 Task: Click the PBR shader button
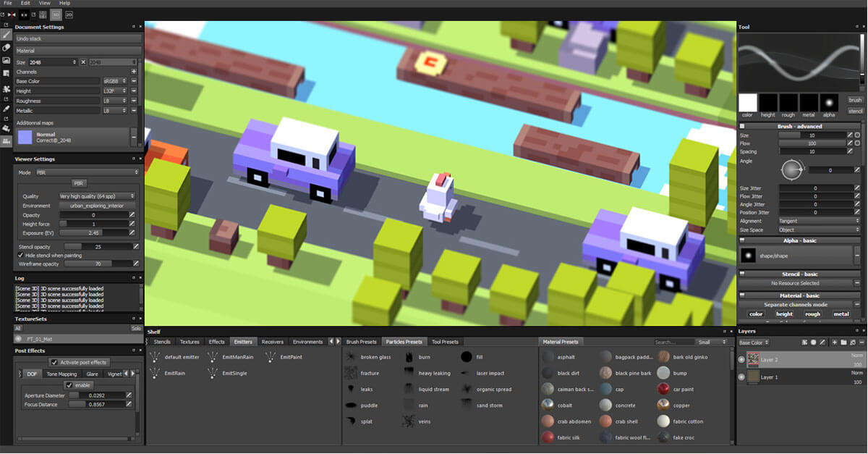(x=79, y=183)
